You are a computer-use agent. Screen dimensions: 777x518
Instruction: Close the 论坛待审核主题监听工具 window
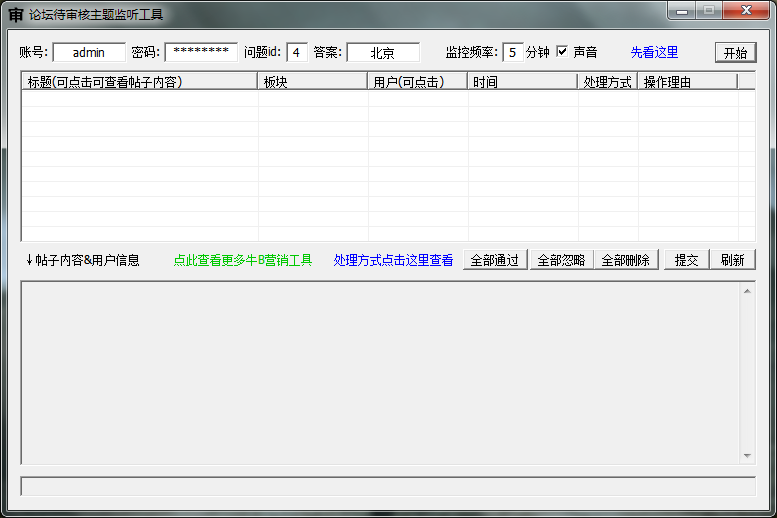(746, 11)
